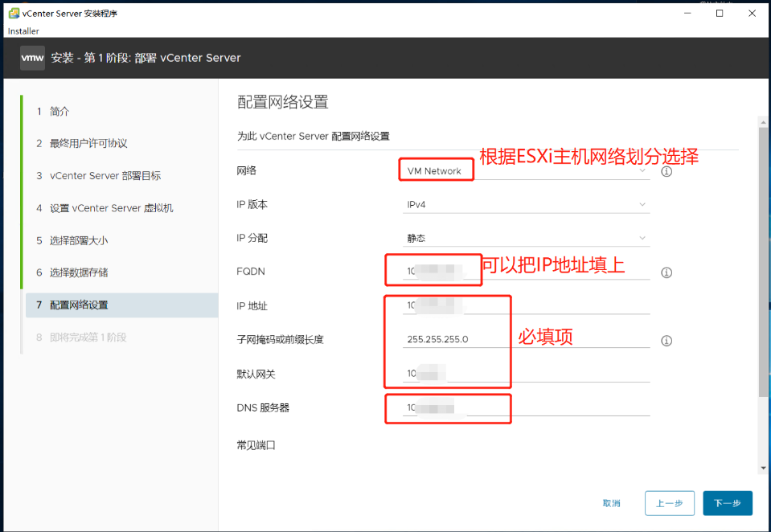Image resolution: width=771 pixels, height=532 pixels.
Task: Maximize the installer window
Action: coord(720,14)
